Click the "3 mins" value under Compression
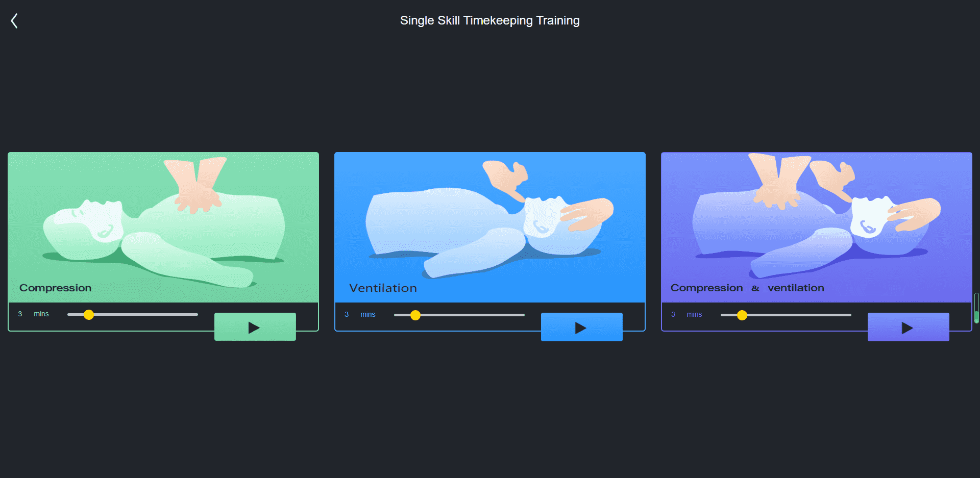 click(34, 314)
